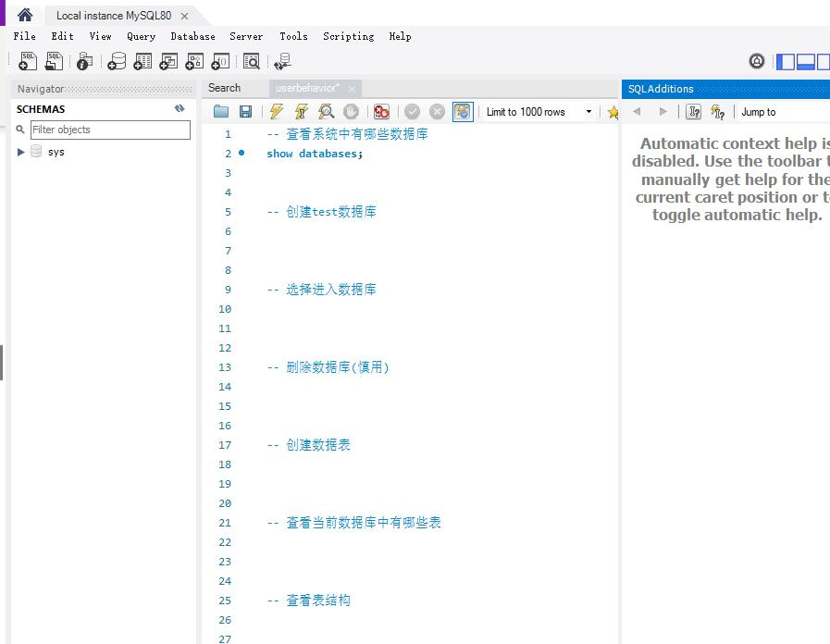
Task: Run EXPLAIN on current statement
Action: point(326,112)
